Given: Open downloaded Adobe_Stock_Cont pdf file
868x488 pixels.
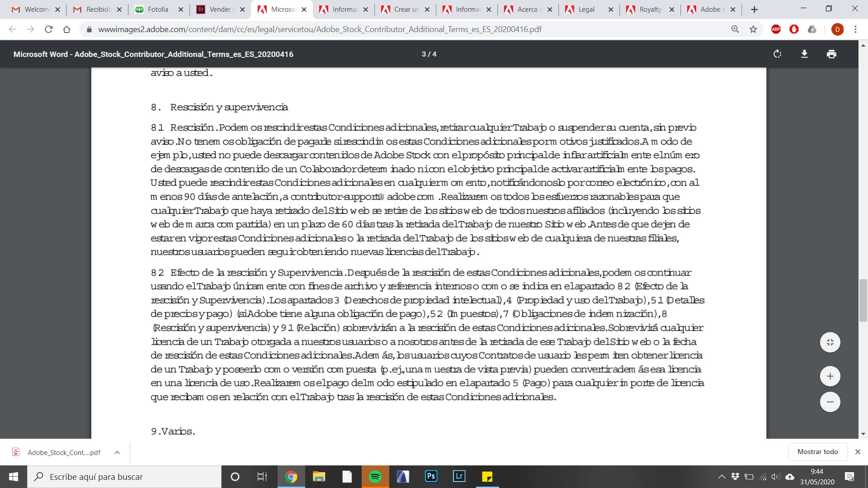Looking at the screenshot, I should point(63,452).
